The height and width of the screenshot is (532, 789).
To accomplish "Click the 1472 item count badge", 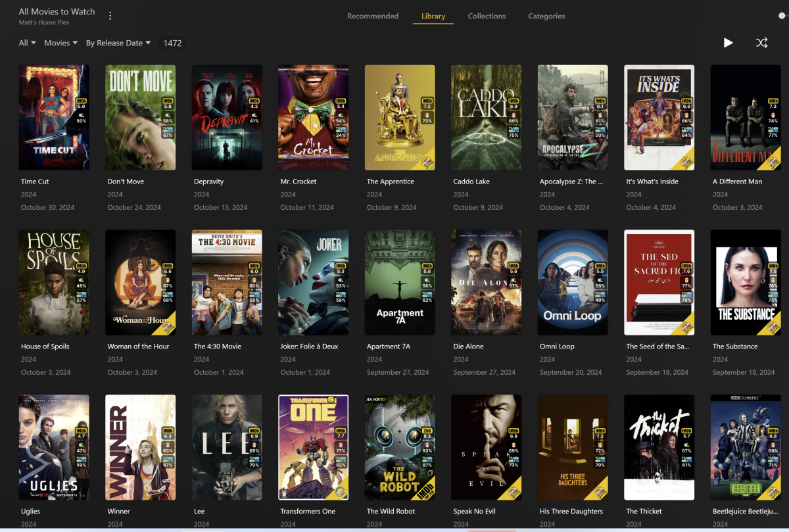I will coord(172,42).
